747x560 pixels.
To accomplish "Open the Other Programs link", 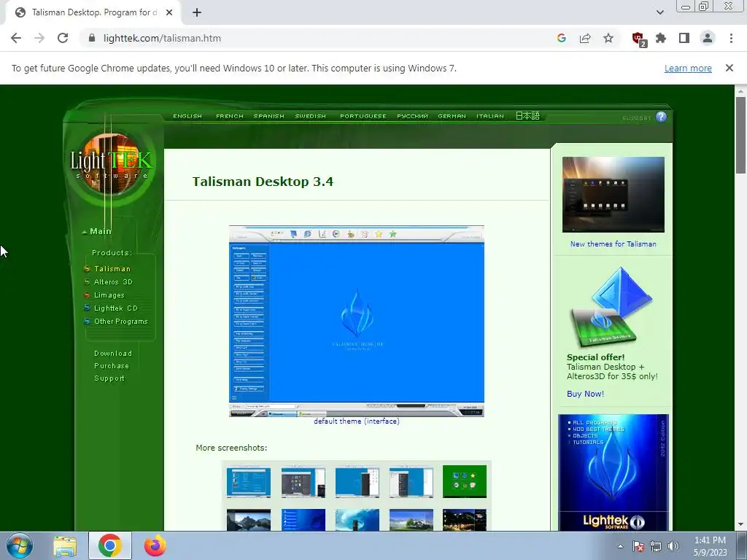I will (120, 322).
